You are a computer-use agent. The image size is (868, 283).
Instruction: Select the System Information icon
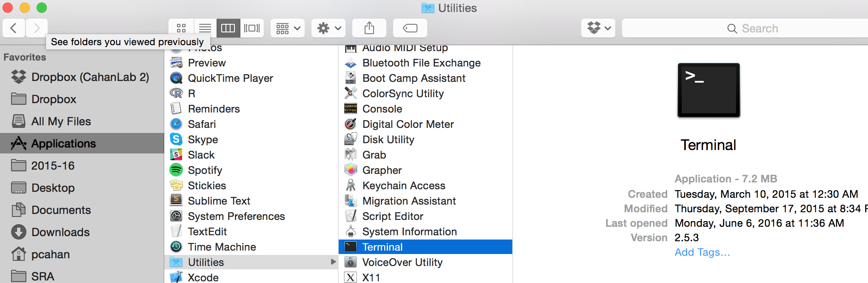pyautogui.click(x=351, y=231)
